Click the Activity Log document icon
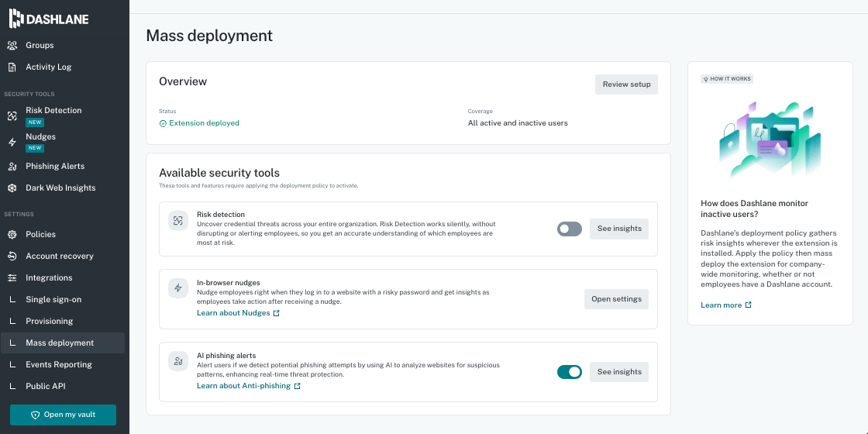 pyautogui.click(x=12, y=67)
